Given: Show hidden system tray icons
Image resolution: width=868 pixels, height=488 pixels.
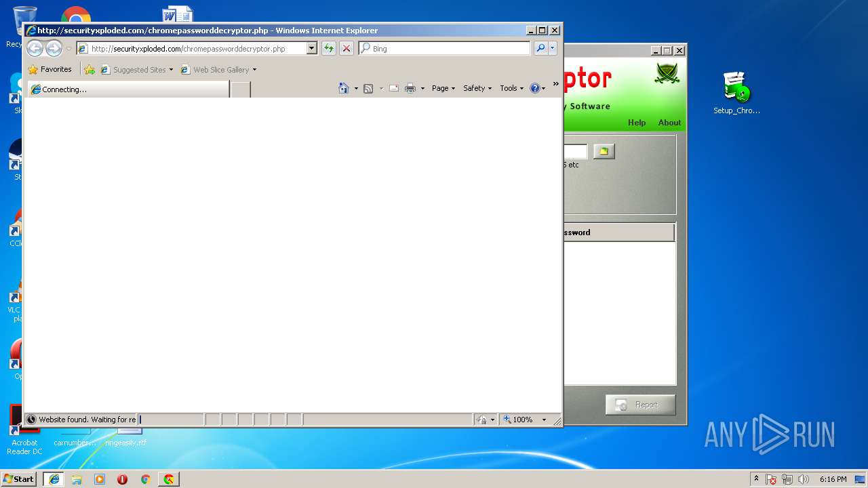Looking at the screenshot, I should (756, 479).
